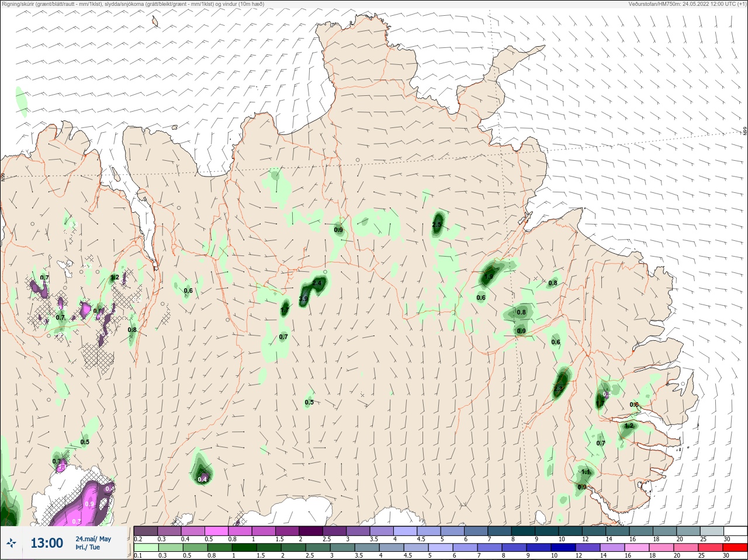Pick the red swatch ending lower legend row
Screen dimensions: 748x560
coord(736,548)
